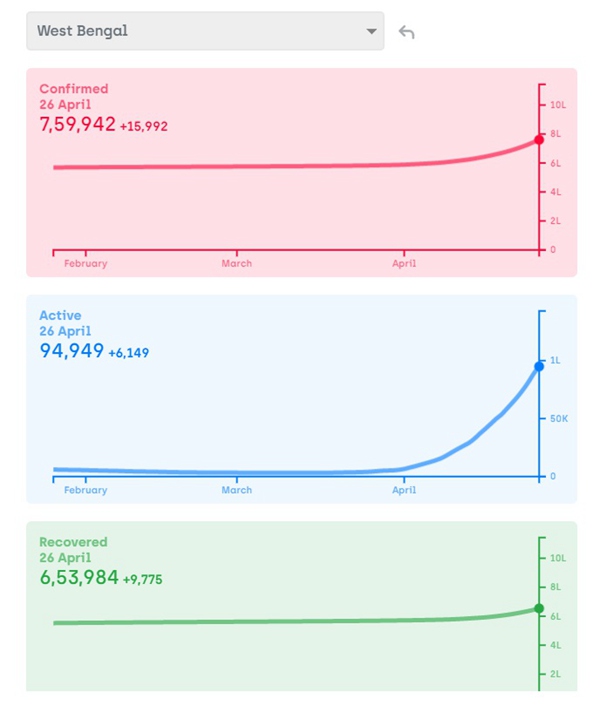This screenshot has width=600, height=706.
Task: Select the green Recovered chart endpoint dot
Action: tap(539, 608)
